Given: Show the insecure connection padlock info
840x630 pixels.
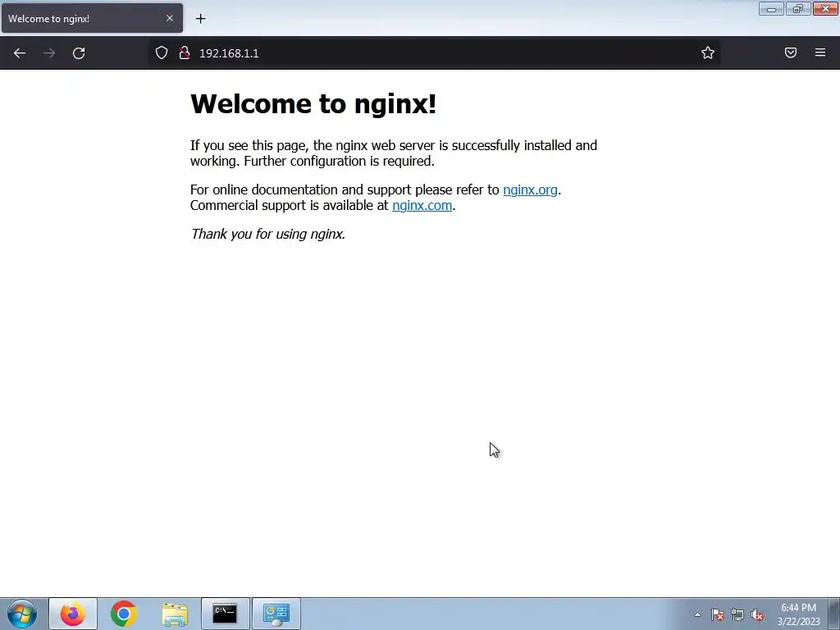Looking at the screenshot, I should coord(185,52).
